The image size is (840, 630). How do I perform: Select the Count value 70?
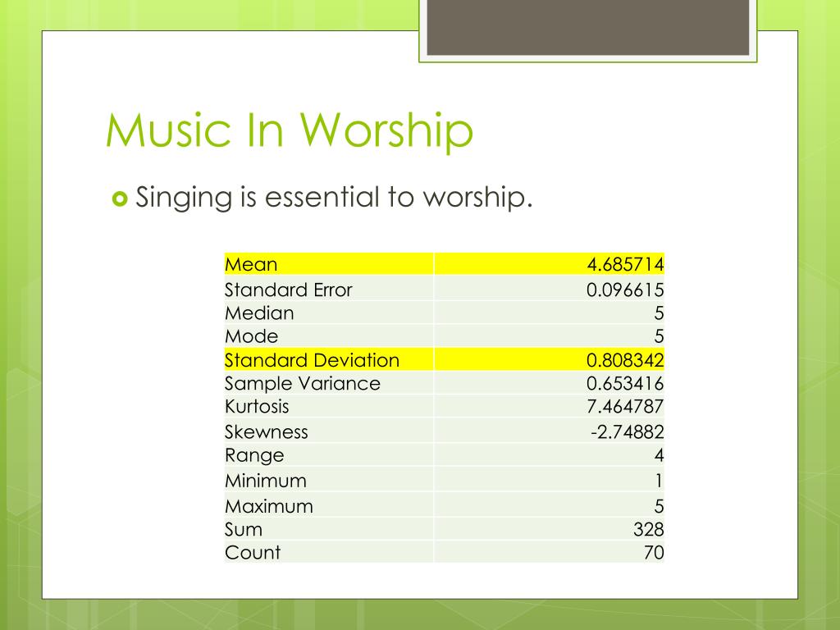click(x=654, y=552)
